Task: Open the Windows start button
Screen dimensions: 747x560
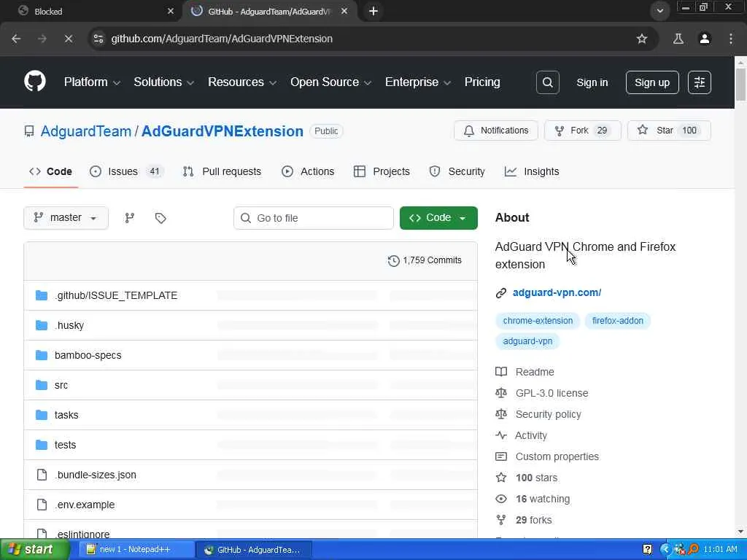Action: [x=35, y=549]
